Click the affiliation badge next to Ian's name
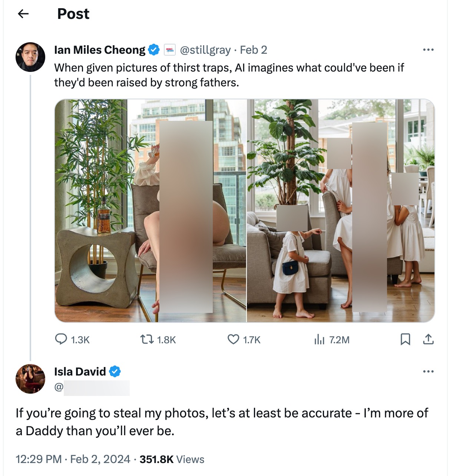 pyautogui.click(x=170, y=50)
